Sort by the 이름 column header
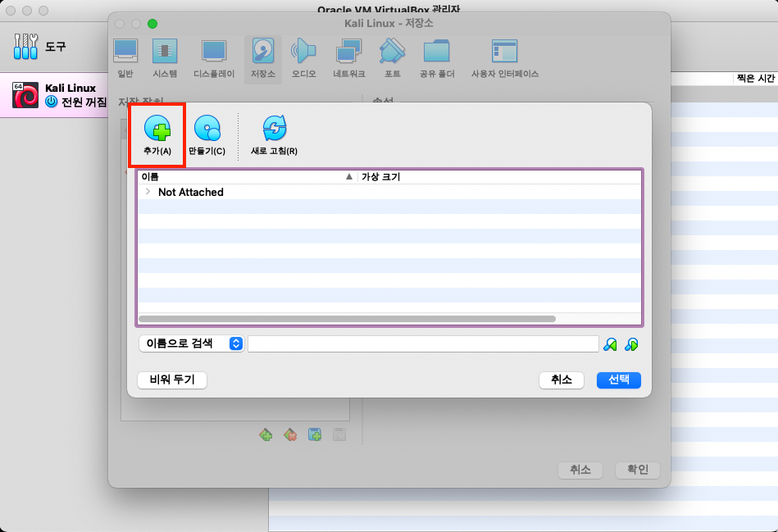This screenshot has width=778, height=532. (x=248, y=177)
